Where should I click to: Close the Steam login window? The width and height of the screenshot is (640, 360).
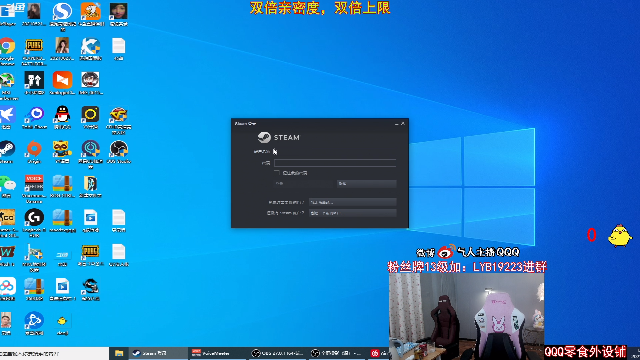[403, 123]
